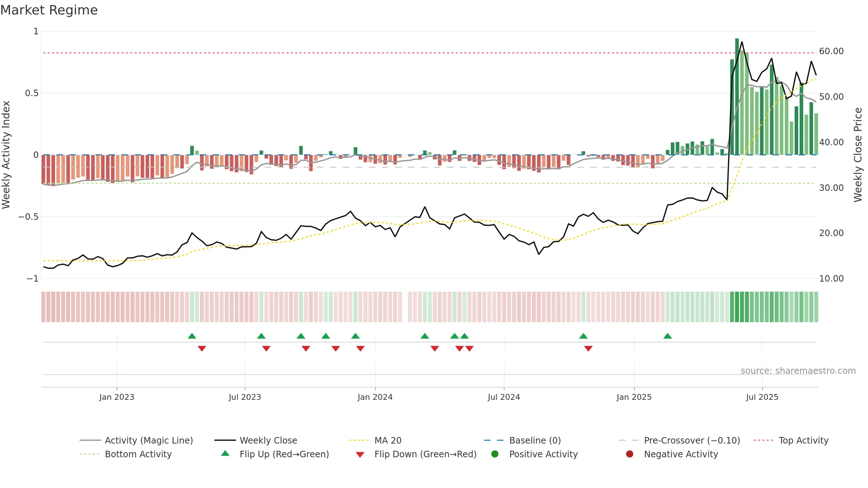This screenshot has width=868, height=488.
Task: Toggle the Baseline (0) legend entry
Action: tap(522, 440)
